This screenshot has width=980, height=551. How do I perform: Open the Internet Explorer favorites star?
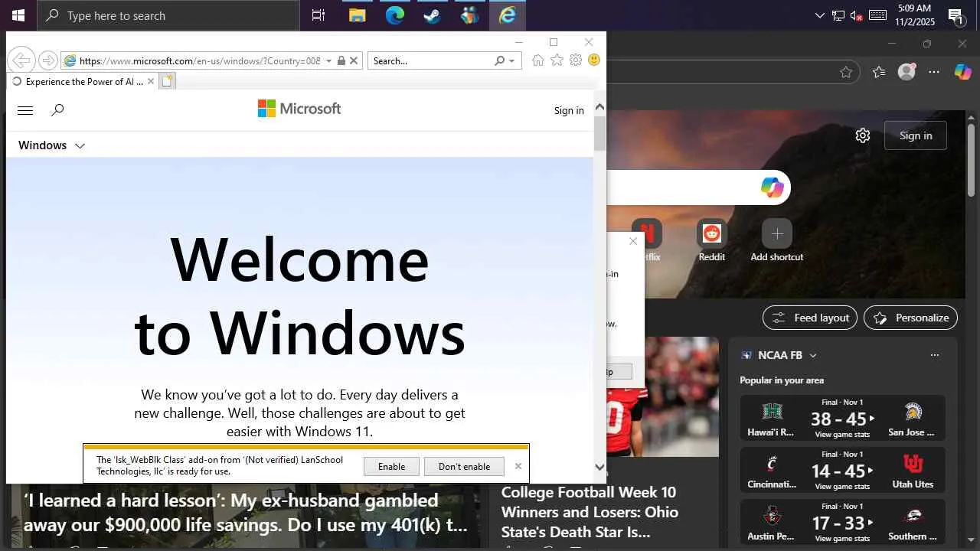(557, 60)
